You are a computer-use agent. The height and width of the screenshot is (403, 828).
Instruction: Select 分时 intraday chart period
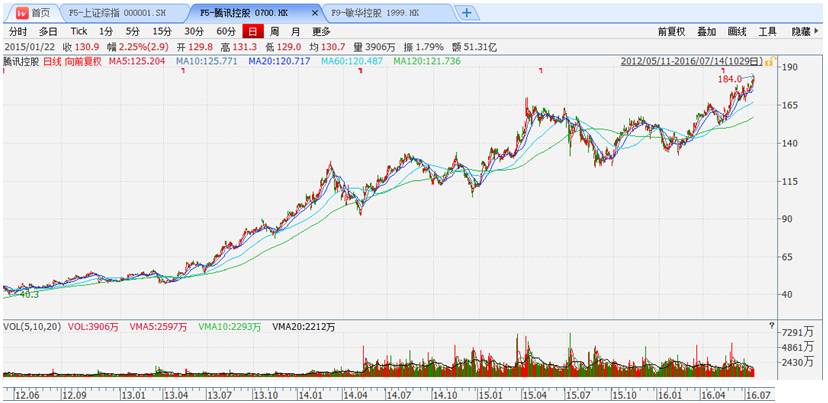[x=17, y=31]
